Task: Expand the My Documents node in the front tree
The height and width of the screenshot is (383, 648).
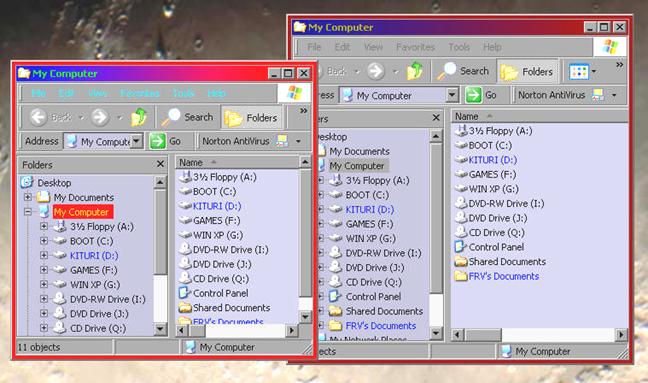Action: (28, 197)
